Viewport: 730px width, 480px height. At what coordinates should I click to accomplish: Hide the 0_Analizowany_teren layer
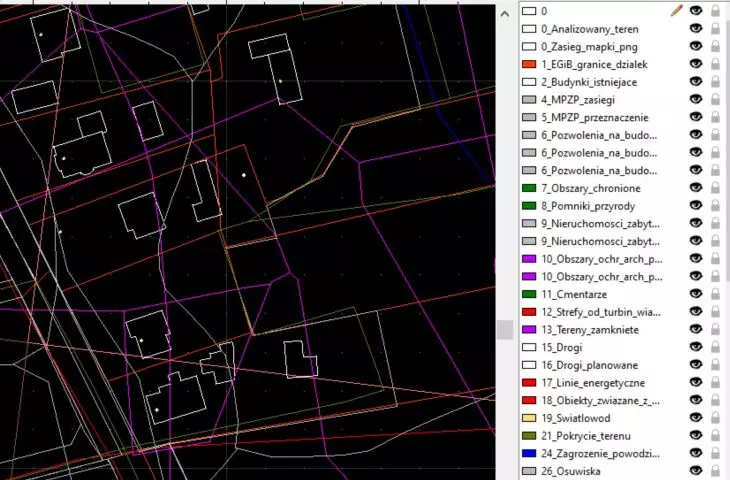click(696, 28)
